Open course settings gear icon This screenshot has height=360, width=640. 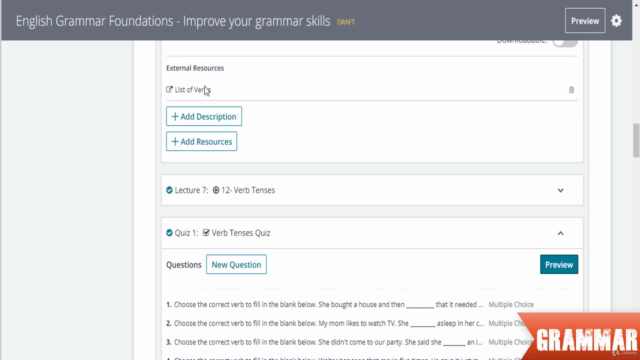point(616,21)
